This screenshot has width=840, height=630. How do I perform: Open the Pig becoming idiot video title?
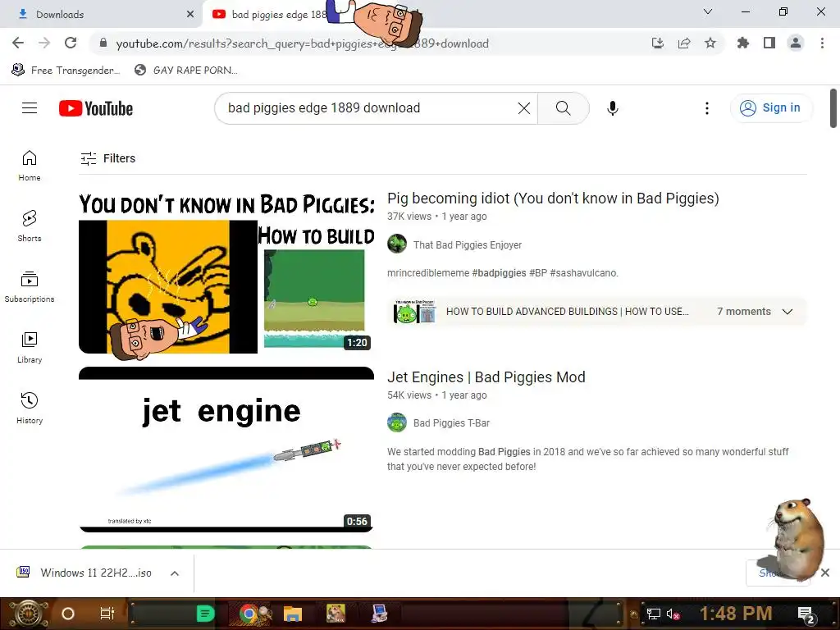click(553, 199)
